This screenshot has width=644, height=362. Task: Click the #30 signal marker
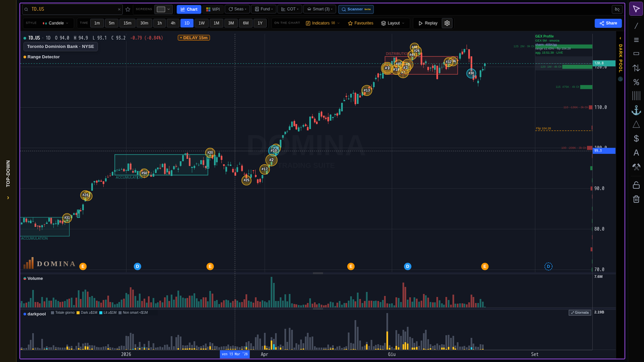(471, 73)
